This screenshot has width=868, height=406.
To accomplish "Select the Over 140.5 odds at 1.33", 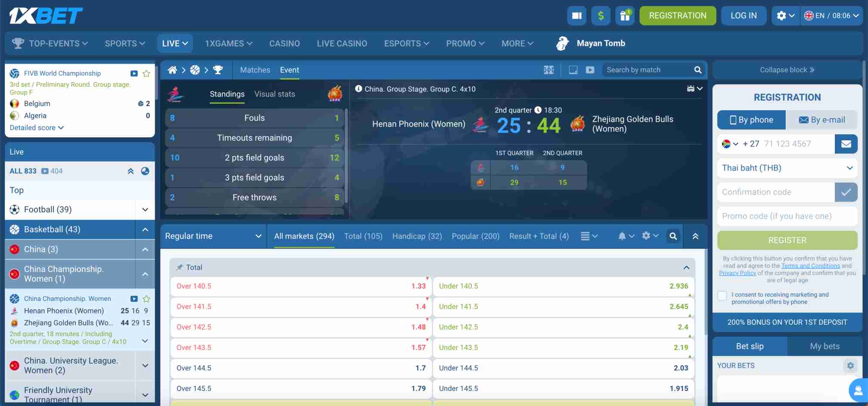I will pyautogui.click(x=300, y=286).
